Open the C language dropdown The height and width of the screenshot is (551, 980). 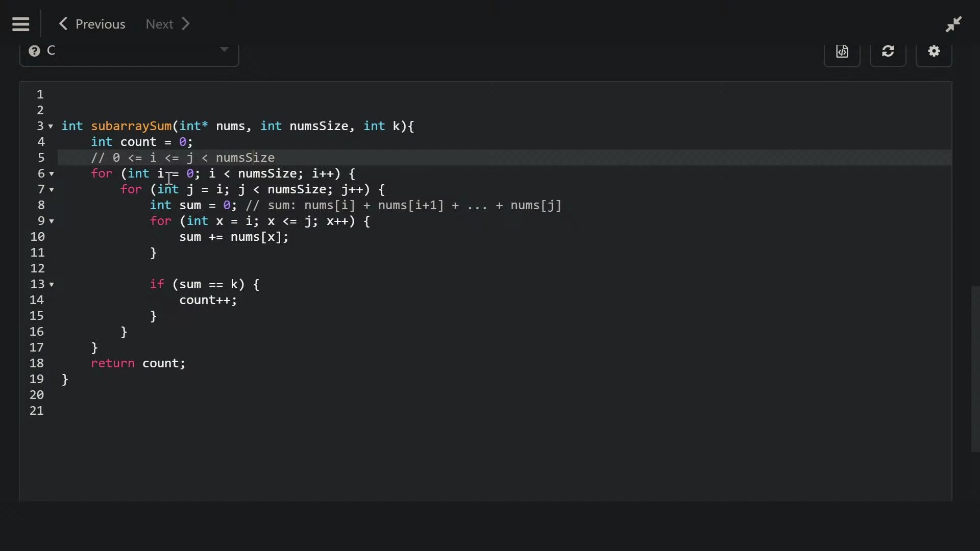(x=129, y=51)
